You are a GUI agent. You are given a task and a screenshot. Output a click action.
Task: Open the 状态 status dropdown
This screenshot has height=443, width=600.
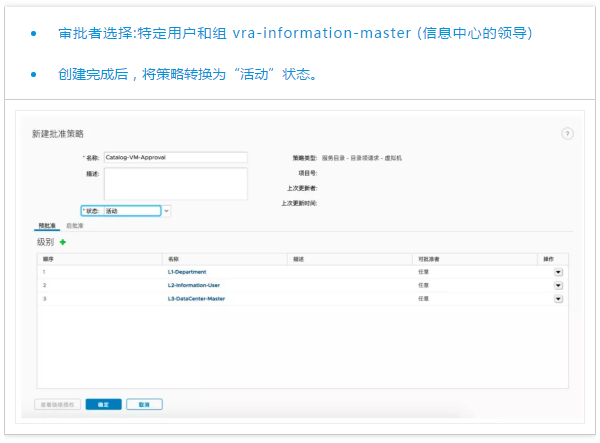(x=166, y=211)
